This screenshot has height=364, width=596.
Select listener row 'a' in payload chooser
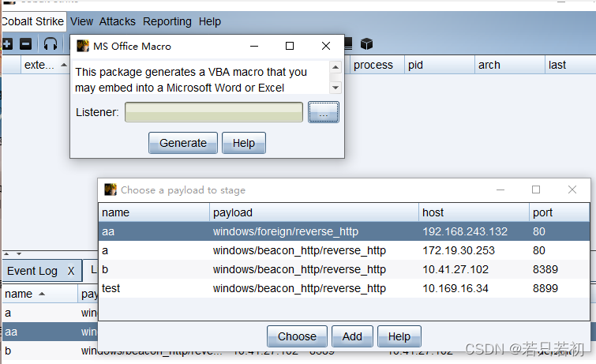tap(344, 250)
